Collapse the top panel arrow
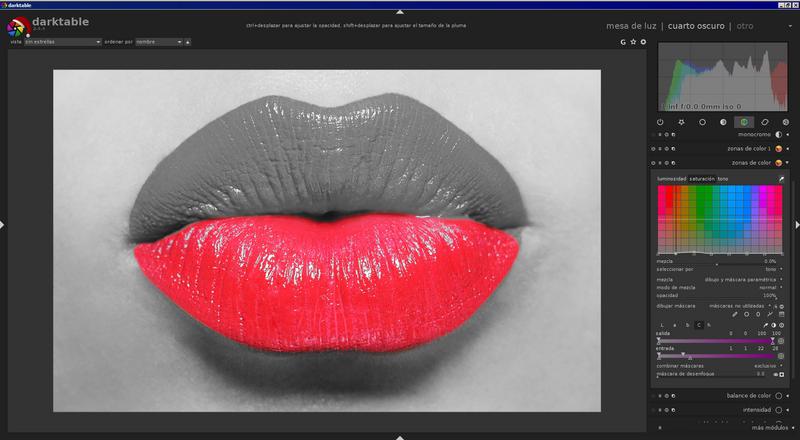This screenshot has height=440, width=800. (x=400, y=12)
